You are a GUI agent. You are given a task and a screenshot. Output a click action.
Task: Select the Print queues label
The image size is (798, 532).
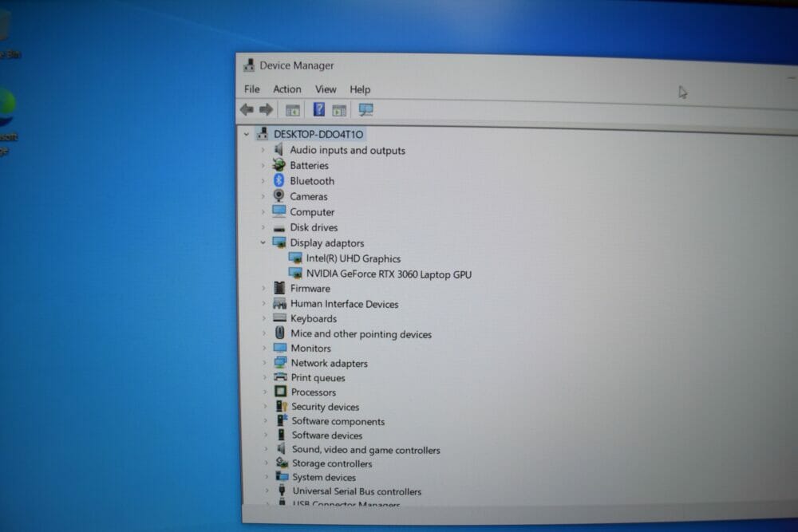click(318, 377)
